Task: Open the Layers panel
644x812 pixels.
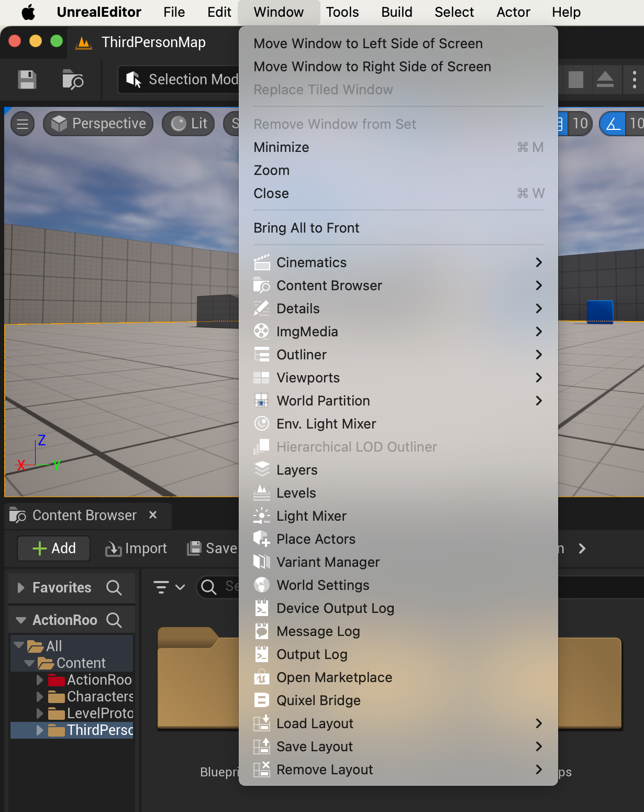Action: pos(398,470)
